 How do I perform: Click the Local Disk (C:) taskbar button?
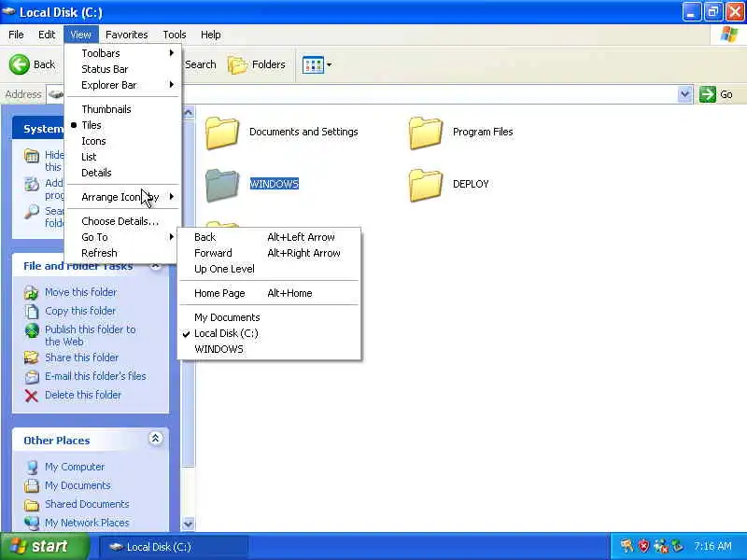(174, 547)
